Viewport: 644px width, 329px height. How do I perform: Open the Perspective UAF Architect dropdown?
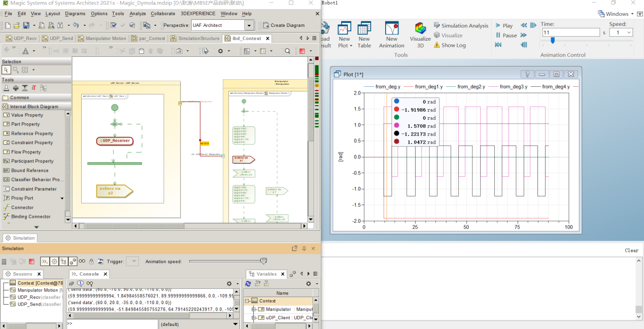pyautogui.click(x=249, y=25)
